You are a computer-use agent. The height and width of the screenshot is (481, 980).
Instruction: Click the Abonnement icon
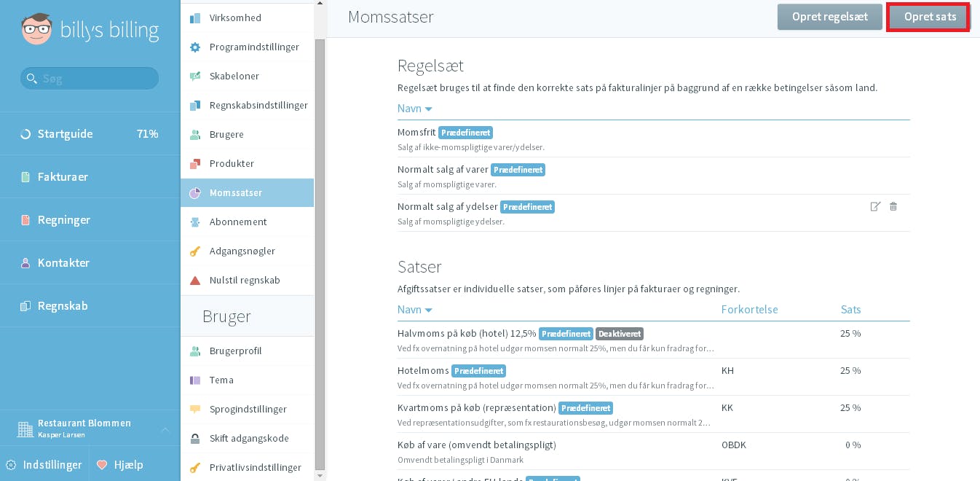click(195, 222)
